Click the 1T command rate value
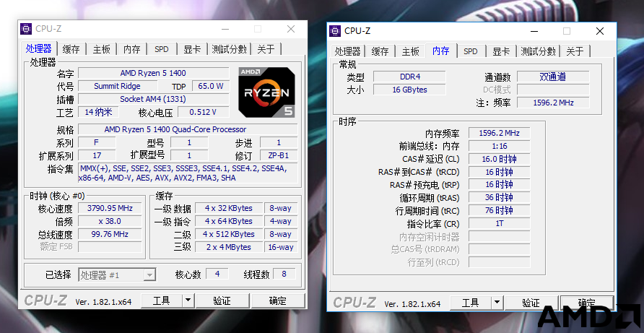 click(500, 224)
